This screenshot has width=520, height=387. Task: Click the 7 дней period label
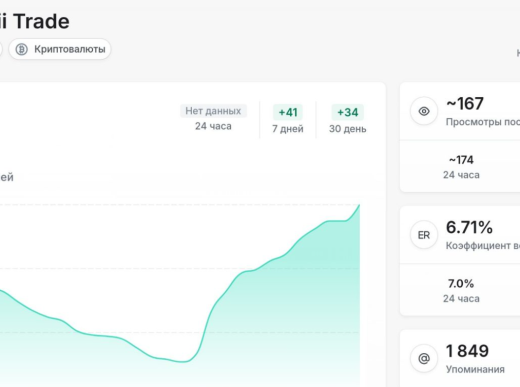point(288,129)
